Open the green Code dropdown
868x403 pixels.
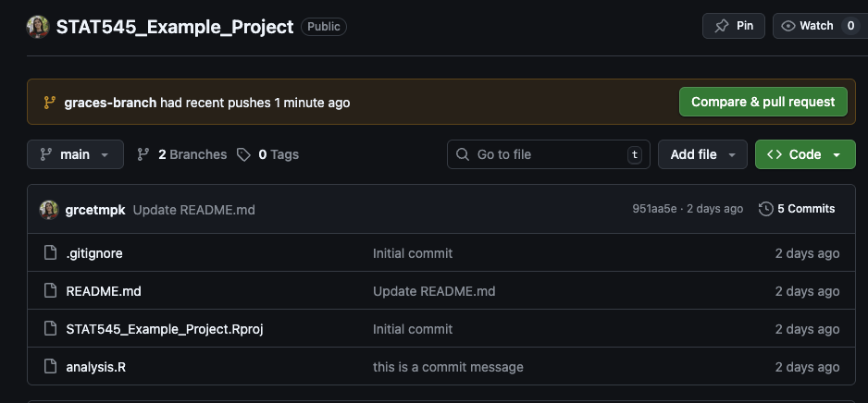[804, 154]
